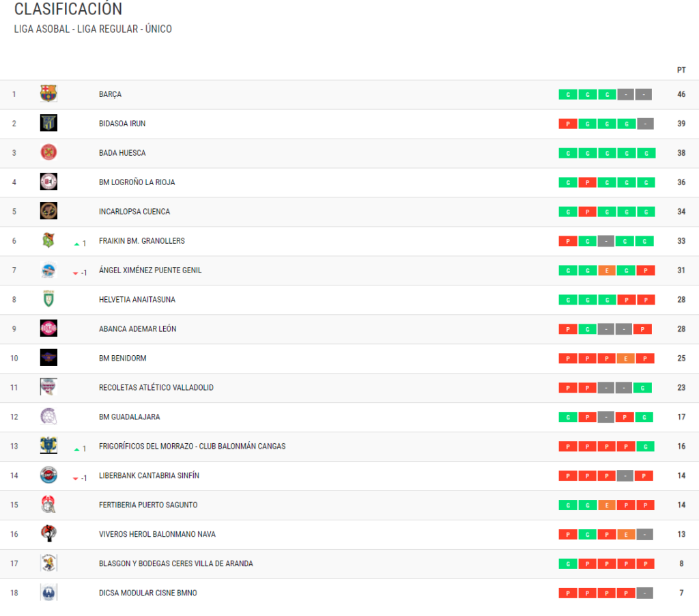The height and width of the screenshot is (616, 699).
Task: Click position number 18 in the standings
Action: [14, 593]
